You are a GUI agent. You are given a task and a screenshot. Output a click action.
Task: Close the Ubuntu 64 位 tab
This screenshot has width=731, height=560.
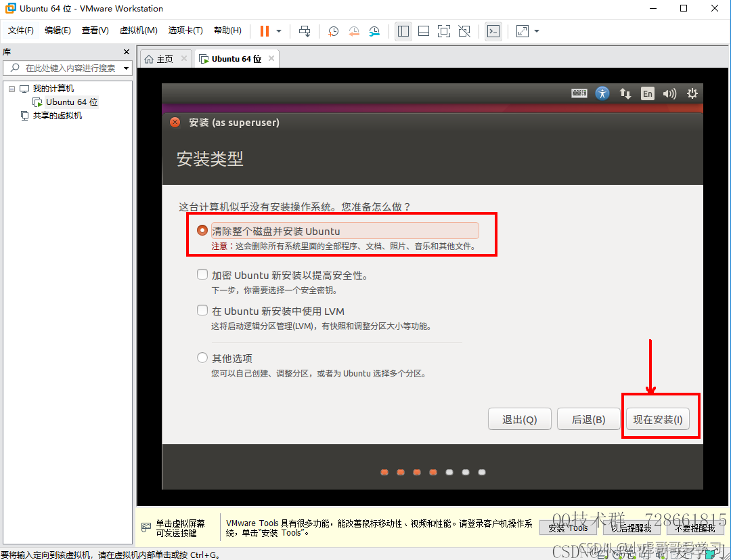tap(271, 58)
